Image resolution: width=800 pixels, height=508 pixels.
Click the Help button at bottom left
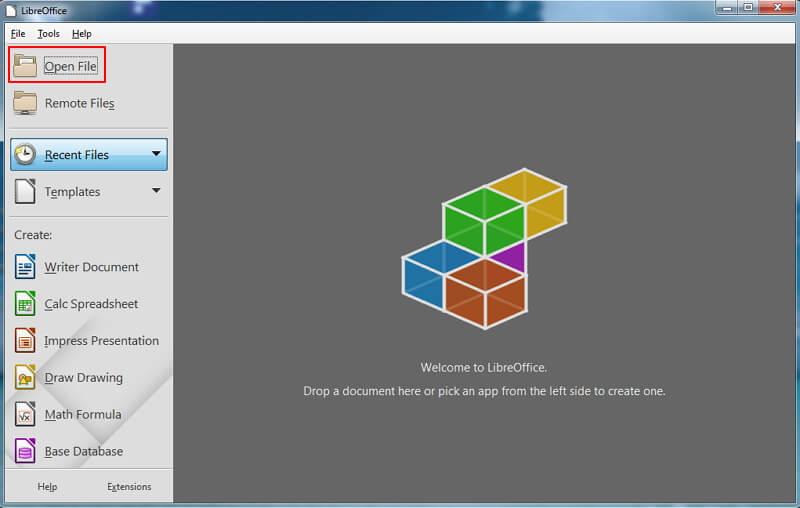[x=47, y=487]
